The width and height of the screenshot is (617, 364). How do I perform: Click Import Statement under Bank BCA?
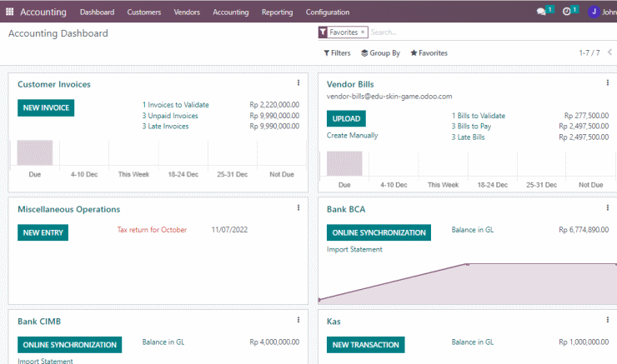tap(354, 249)
